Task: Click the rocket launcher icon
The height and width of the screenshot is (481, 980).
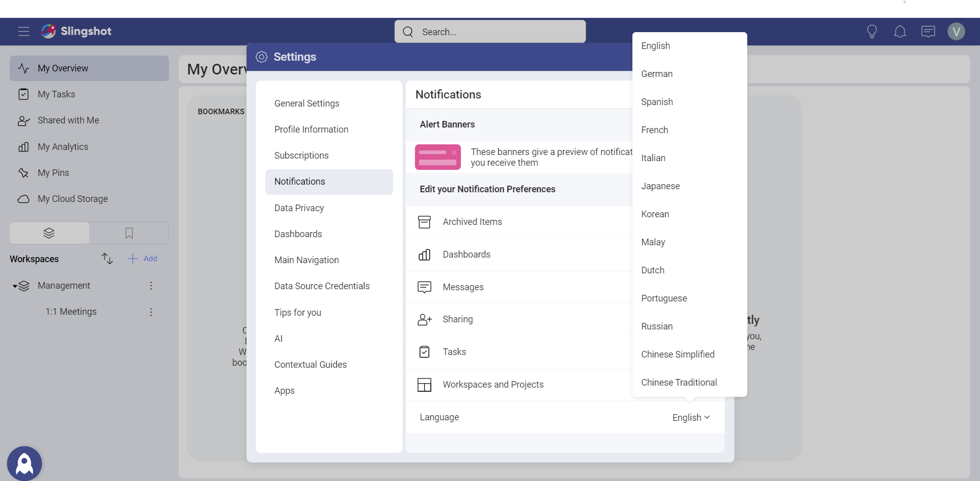Action: tap(24, 464)
